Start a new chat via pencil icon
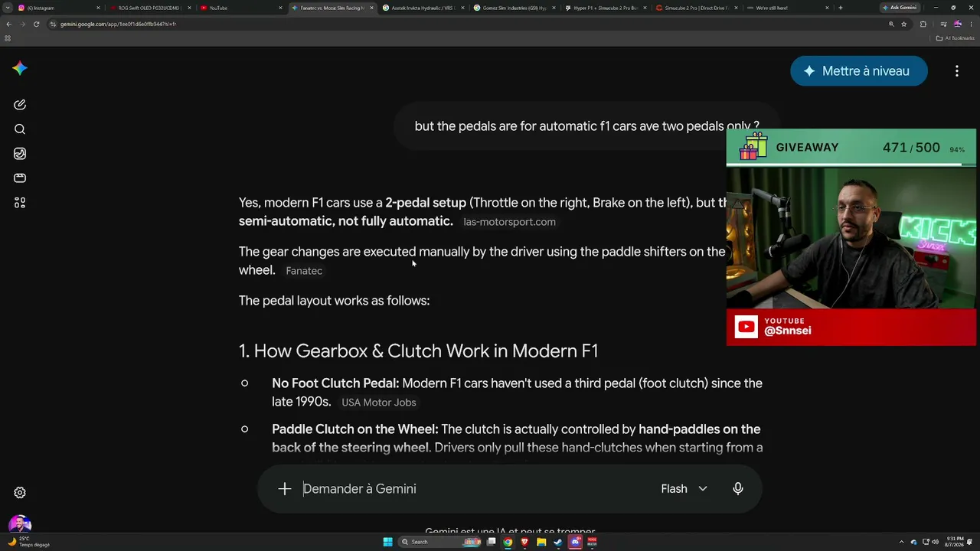 tap(20, 104)
